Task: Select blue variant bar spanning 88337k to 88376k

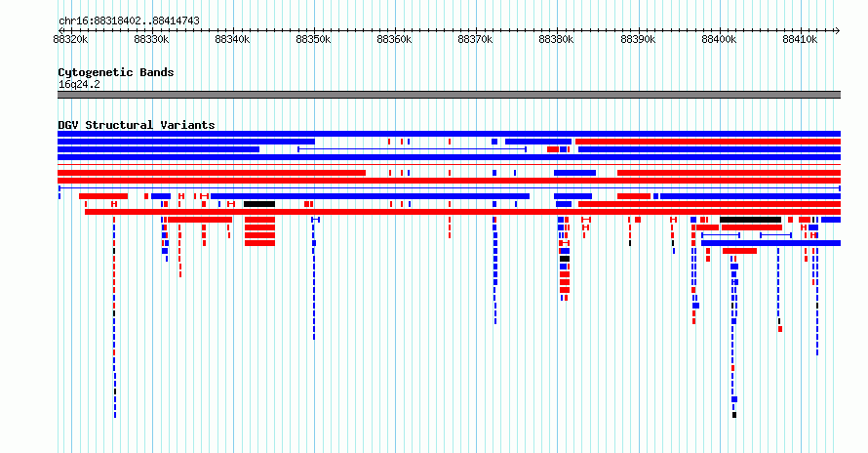Action: (x=371, y=196)
